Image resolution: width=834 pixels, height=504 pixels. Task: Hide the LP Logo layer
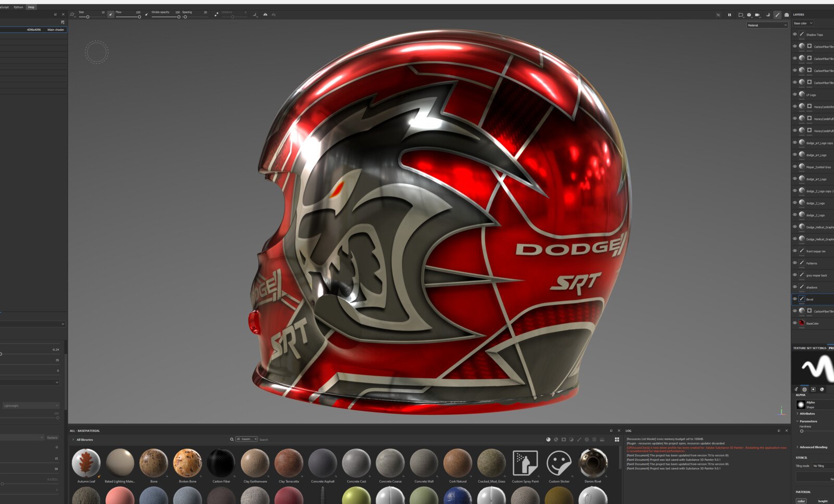click(795, 94)
